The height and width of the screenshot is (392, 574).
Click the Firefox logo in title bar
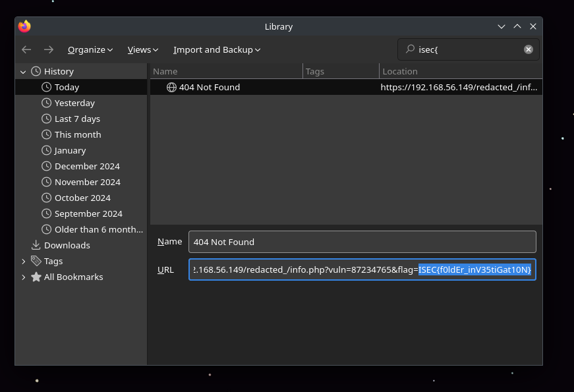click(25, 26)
